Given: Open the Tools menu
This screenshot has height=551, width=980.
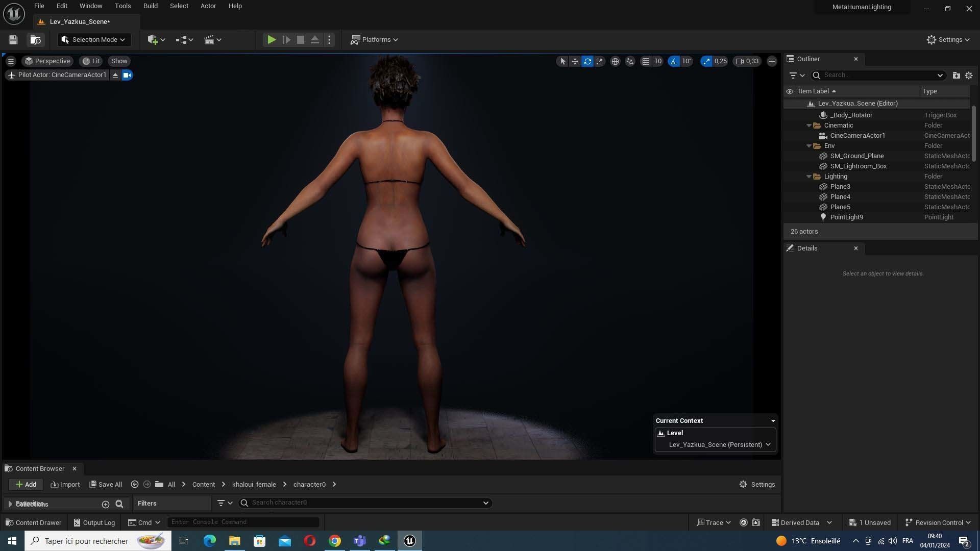Looking at the screenshot, I should (122, 6).
